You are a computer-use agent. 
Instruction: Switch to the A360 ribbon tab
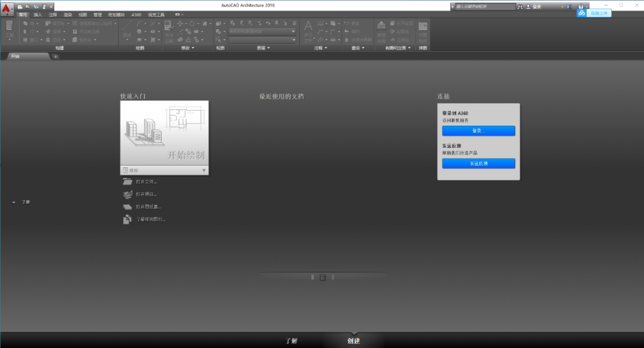click(137, 15)
